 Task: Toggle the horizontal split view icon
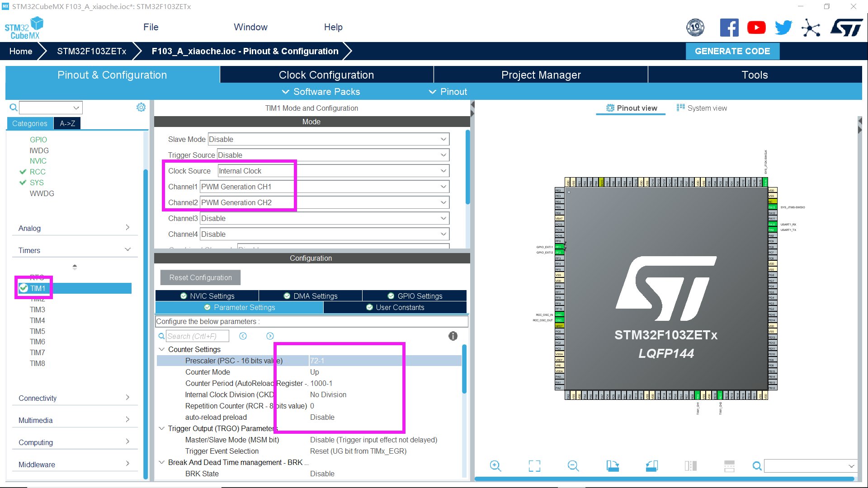[729, 466]
